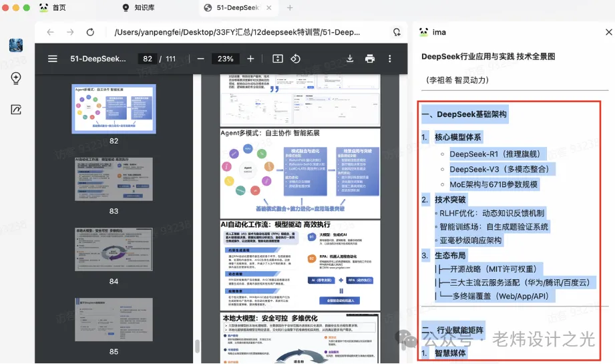Click the PDF page Agent多模式 slide

(x=300, y=174)
